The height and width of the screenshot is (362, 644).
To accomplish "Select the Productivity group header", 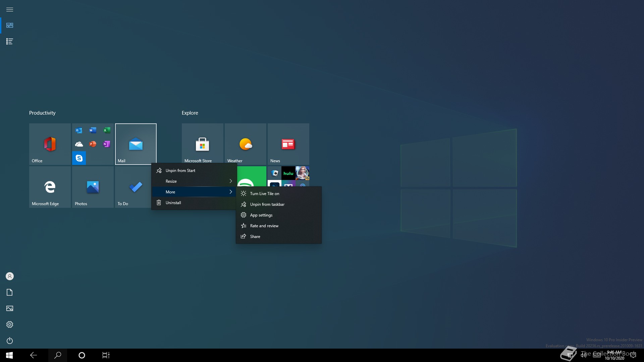I will [42, 113].
